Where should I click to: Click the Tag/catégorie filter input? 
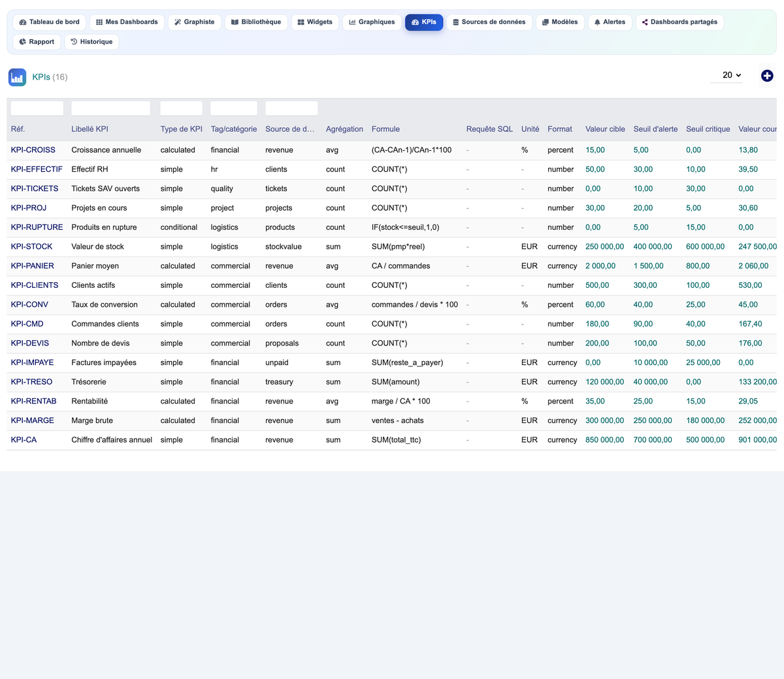coord(234,108)
